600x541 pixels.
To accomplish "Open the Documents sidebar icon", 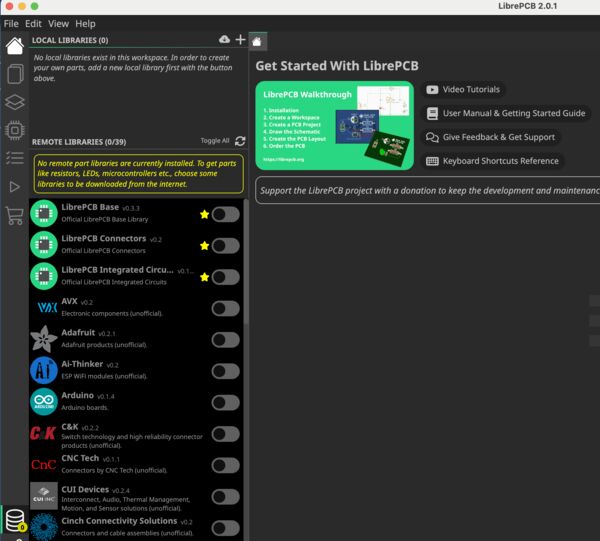I will pos(15,74).
